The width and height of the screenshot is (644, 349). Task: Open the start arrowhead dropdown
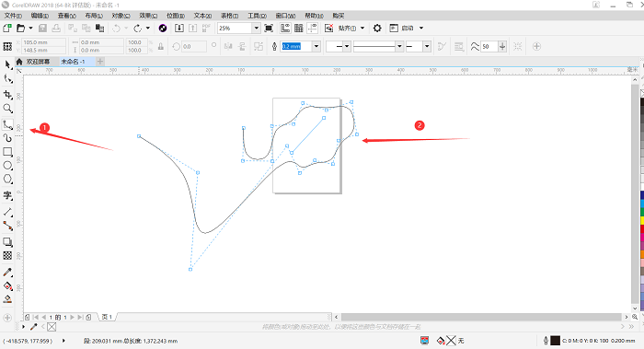pos(347,46)
